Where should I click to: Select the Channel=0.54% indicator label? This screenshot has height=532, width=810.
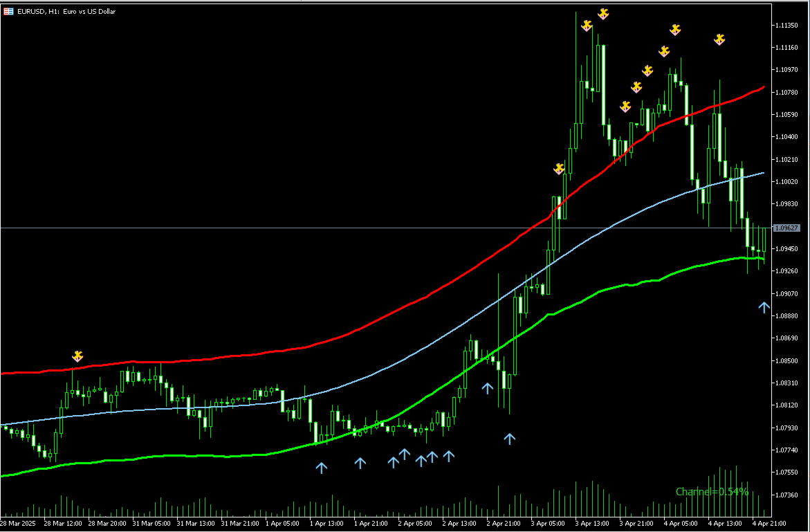tap(712, 490)
